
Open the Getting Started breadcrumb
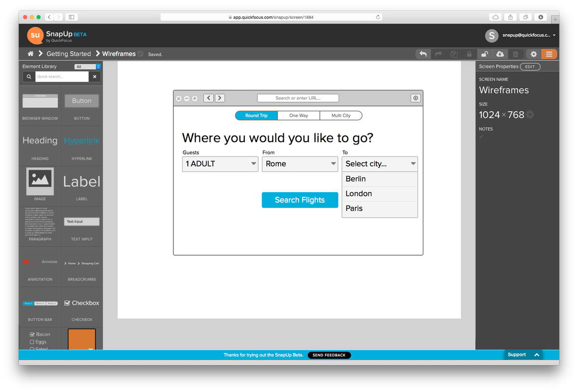[x=68, y=54]
